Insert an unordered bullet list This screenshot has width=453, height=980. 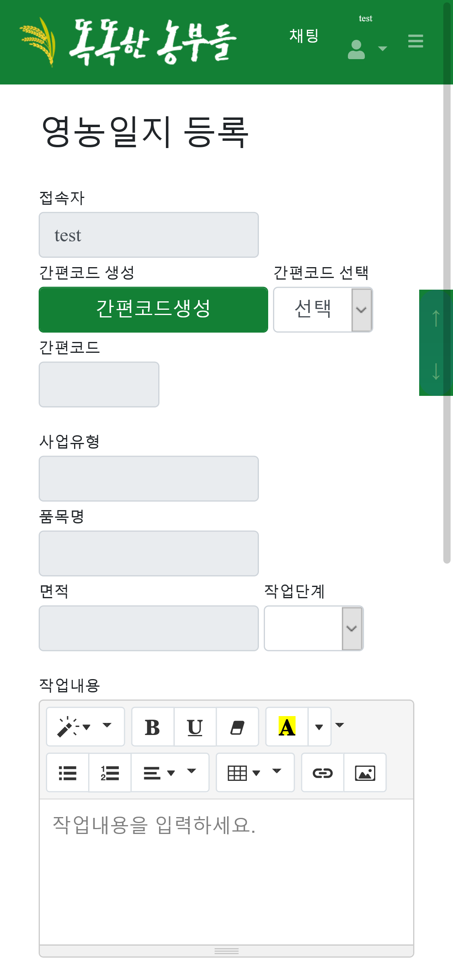pos(68,773)
